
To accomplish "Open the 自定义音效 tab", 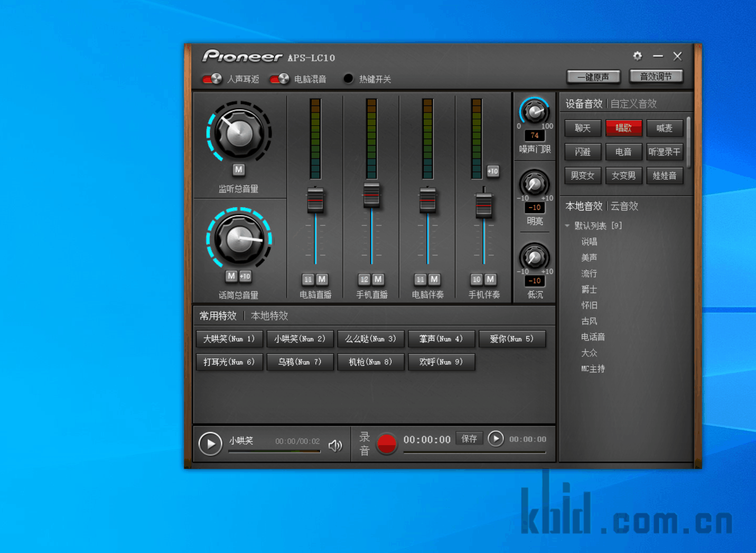I will (633, 104).
